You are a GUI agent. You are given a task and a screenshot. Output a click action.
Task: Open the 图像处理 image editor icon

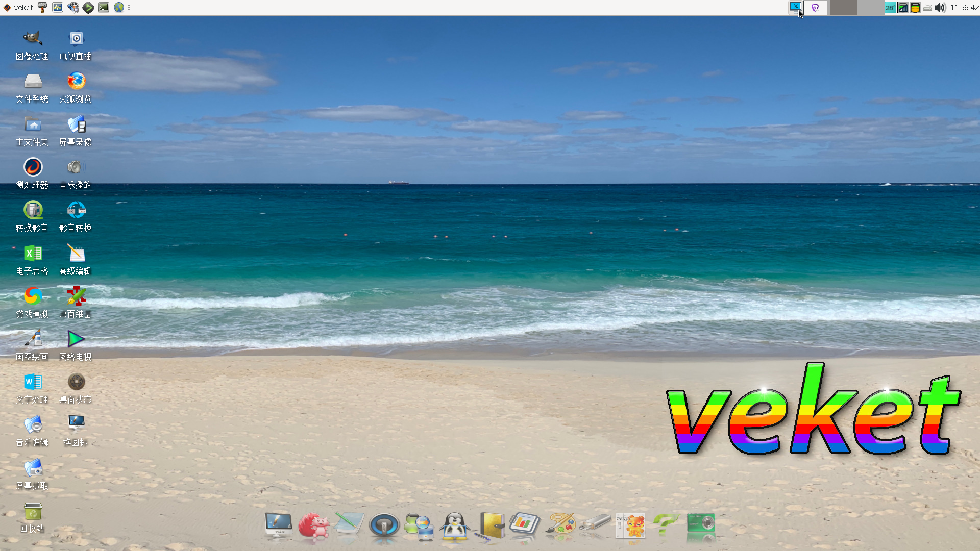32,39
